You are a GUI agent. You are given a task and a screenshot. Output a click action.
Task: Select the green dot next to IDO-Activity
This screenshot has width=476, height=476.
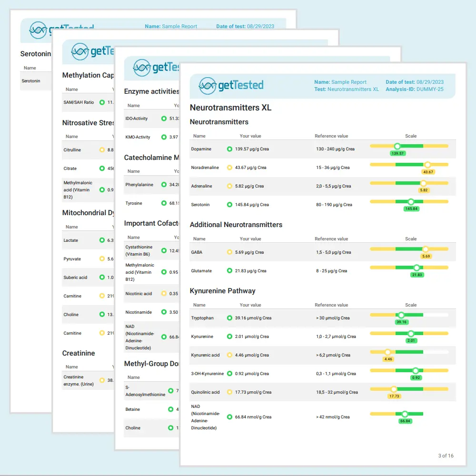point(164,119)
